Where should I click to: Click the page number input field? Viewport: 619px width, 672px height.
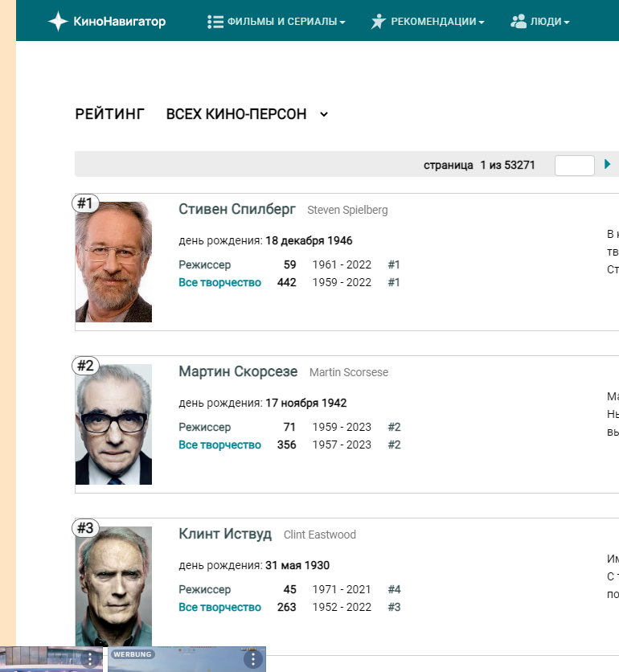click(574, 165)
